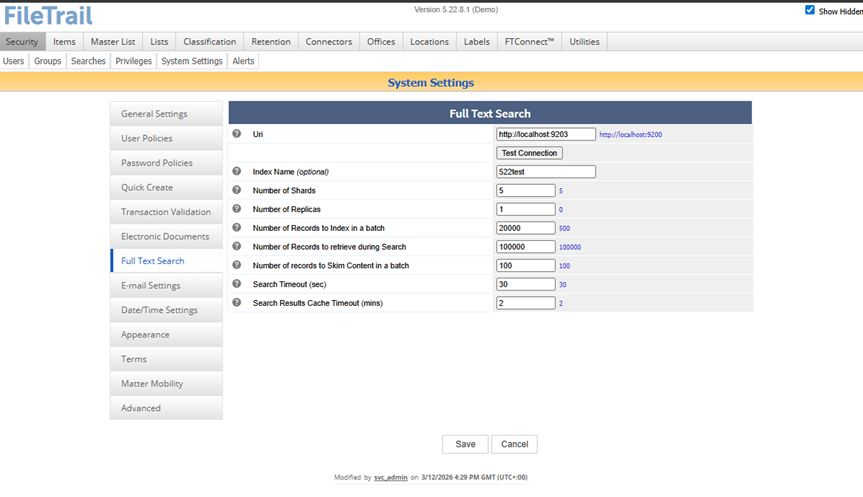Click default value 30 beside Search Timeout
The image size is (863, 497).
(x=562, y=285)
